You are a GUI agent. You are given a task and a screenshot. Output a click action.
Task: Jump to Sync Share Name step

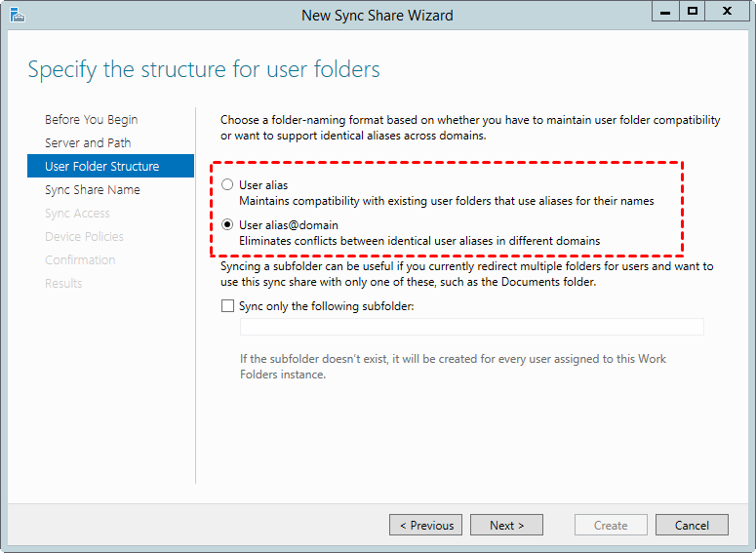93,190
